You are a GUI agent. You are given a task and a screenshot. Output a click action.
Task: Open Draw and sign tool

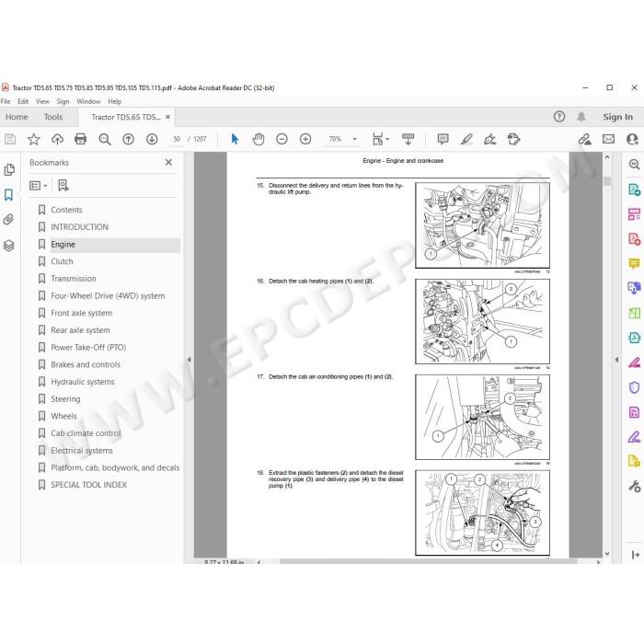489,139
